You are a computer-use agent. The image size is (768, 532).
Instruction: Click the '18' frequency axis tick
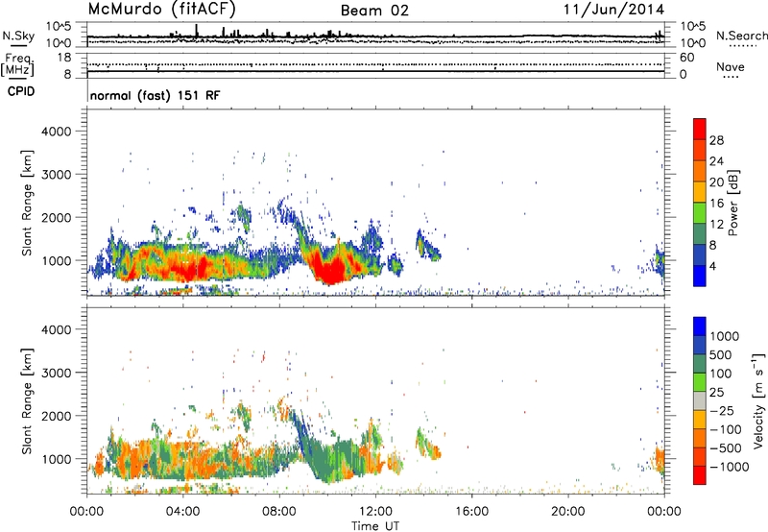(x=63, y=58)
